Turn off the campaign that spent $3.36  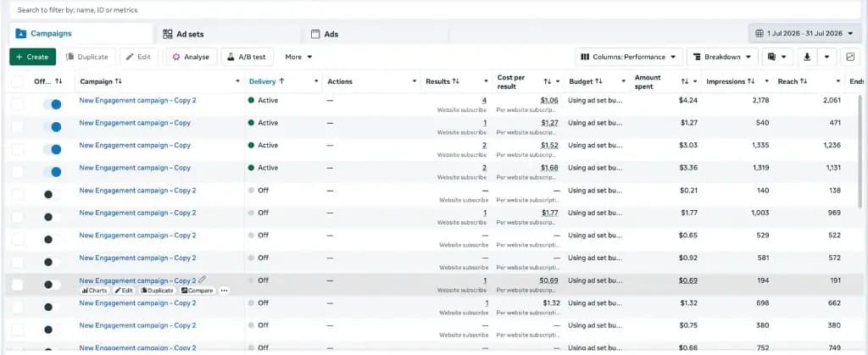[52, 172]
